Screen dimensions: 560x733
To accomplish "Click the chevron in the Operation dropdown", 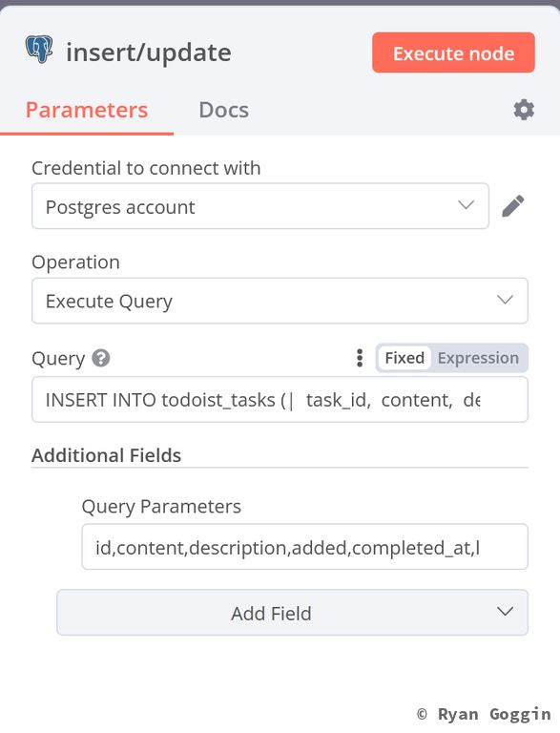I will (x=505, y=300).
